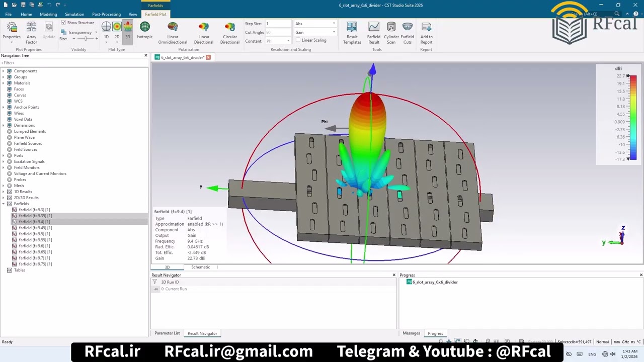Launch the Cylinder Scan tool
Image resolution: width=644 pixels, height=362 pixels.
(x=391, y=33)
